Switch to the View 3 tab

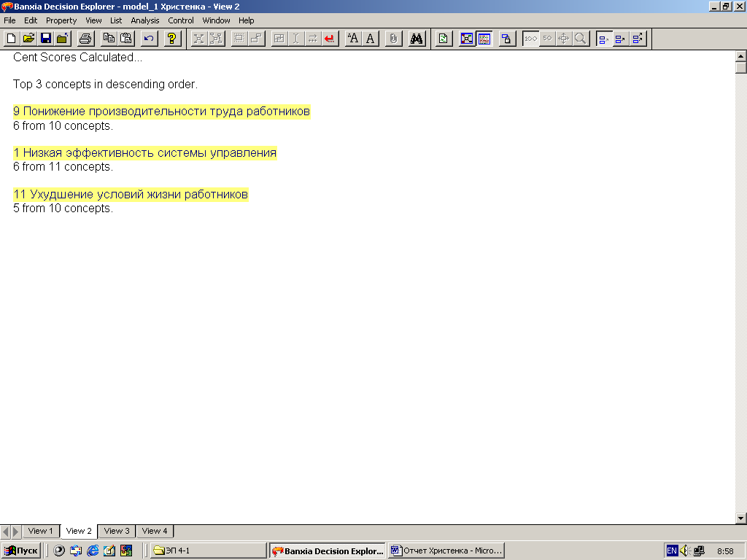coord(117,531)
